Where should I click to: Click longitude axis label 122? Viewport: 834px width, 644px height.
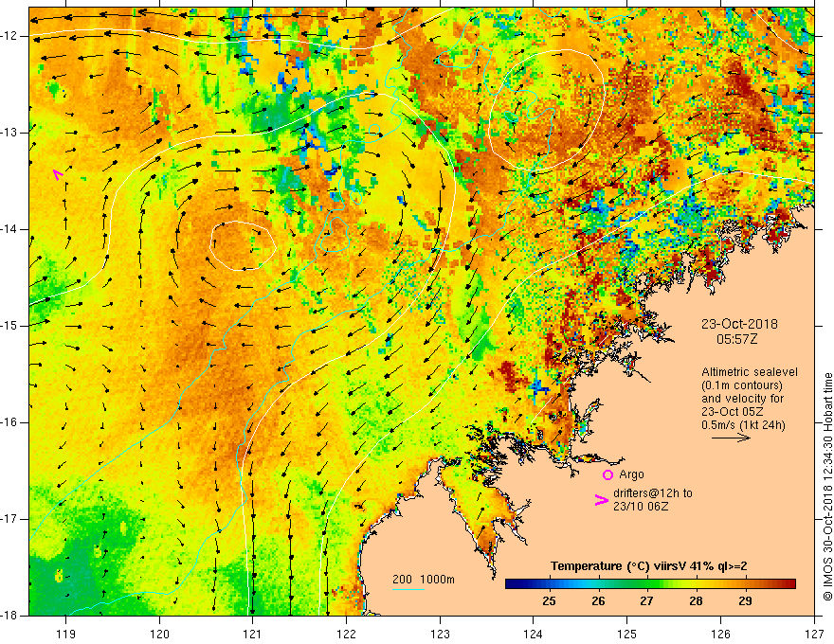coord(346,634)
